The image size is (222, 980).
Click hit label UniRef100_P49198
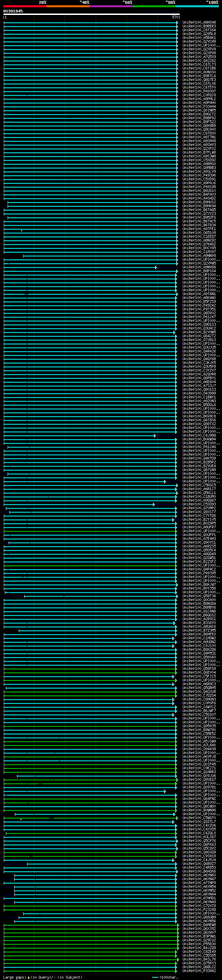199,187
